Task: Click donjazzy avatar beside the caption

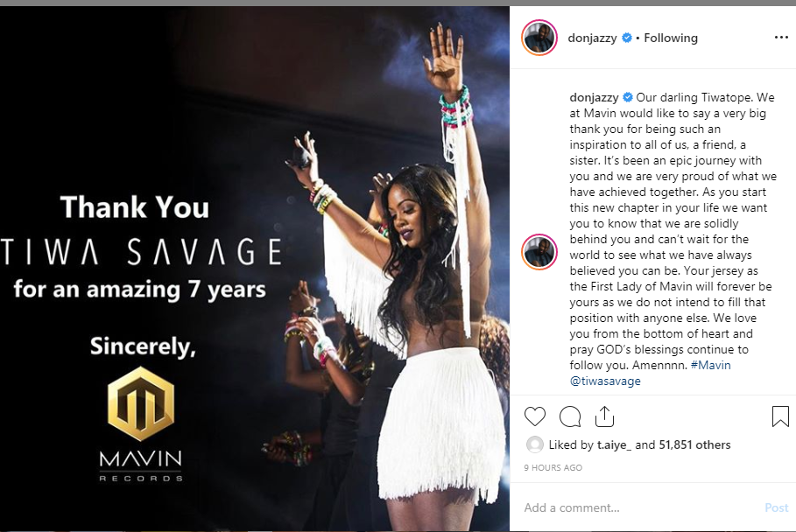Action: [539, 251]
